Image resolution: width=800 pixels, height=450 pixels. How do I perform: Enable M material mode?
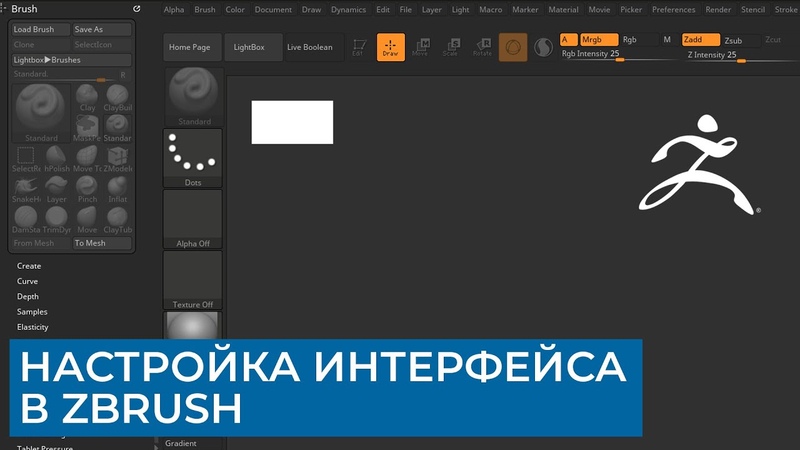click(x=668, y=39)
